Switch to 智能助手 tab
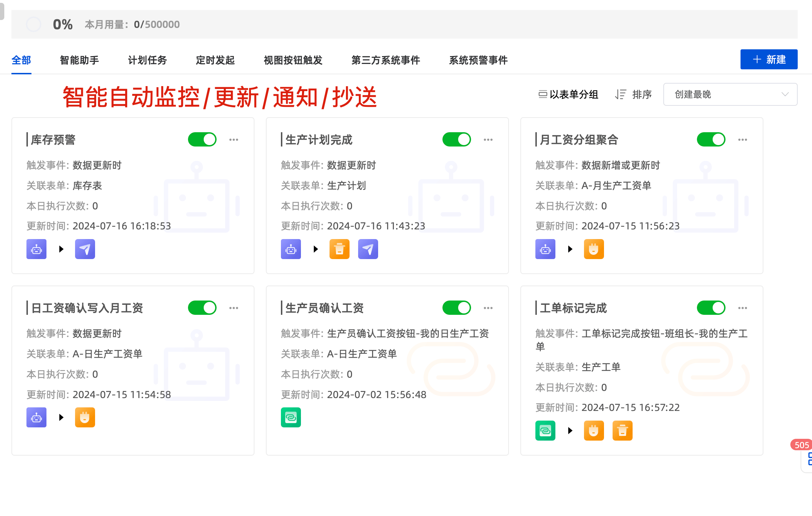This screenshot has width=812, height=516. tap(79, 60)
